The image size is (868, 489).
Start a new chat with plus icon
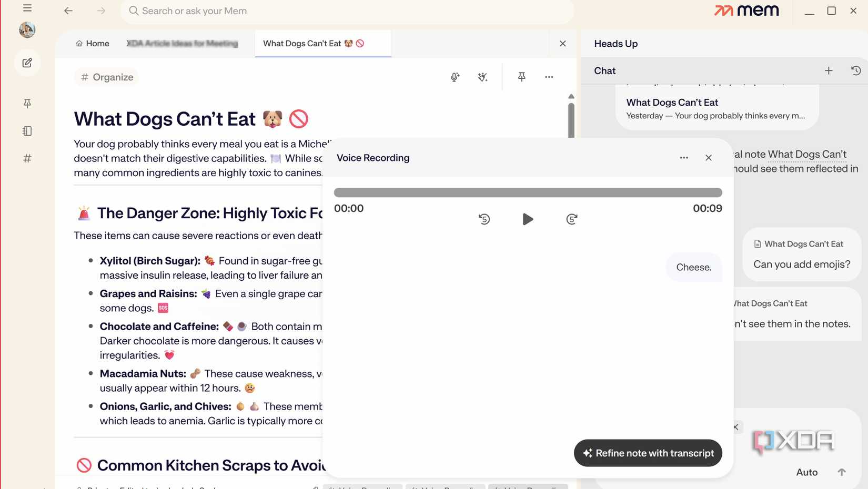pos(829,70)
